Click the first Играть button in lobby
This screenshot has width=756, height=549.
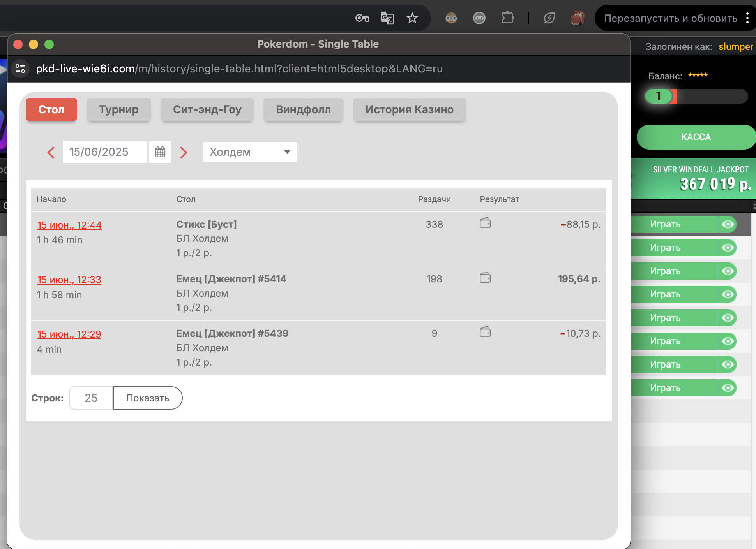[x=675, y=224]
